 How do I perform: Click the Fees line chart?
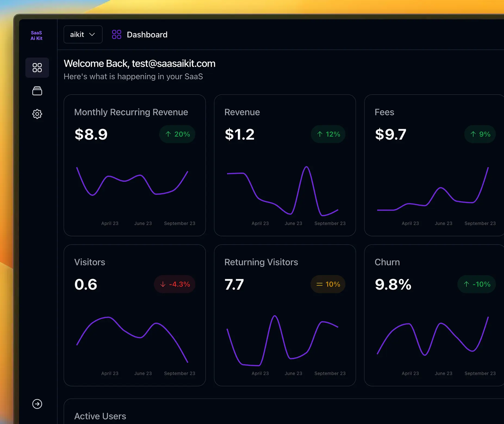[x=433, y=189]
